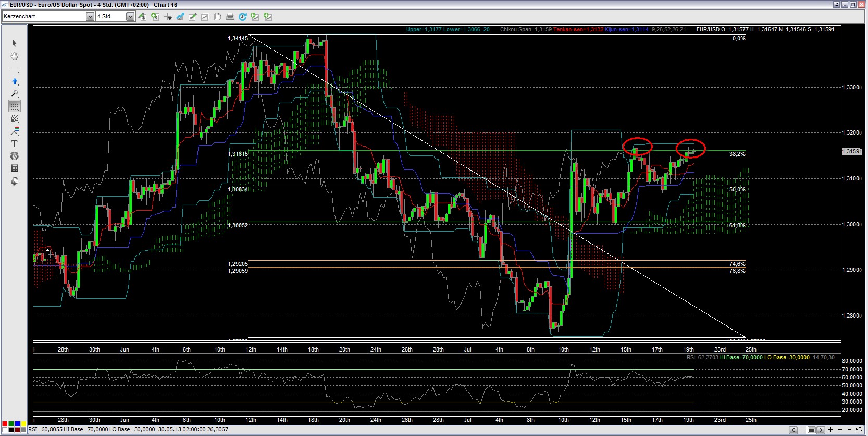Image resolution: width=868 pixels, height=436 pixels.
Task: Click the refresh chart clock icon
Action: point(243,17)
